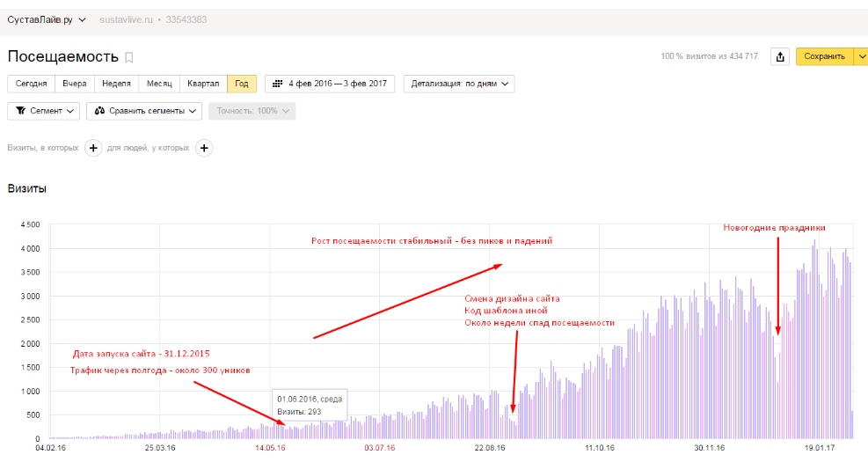Click the y-axis value 2 000
The image size is (868, 462).
coord(30,343)
